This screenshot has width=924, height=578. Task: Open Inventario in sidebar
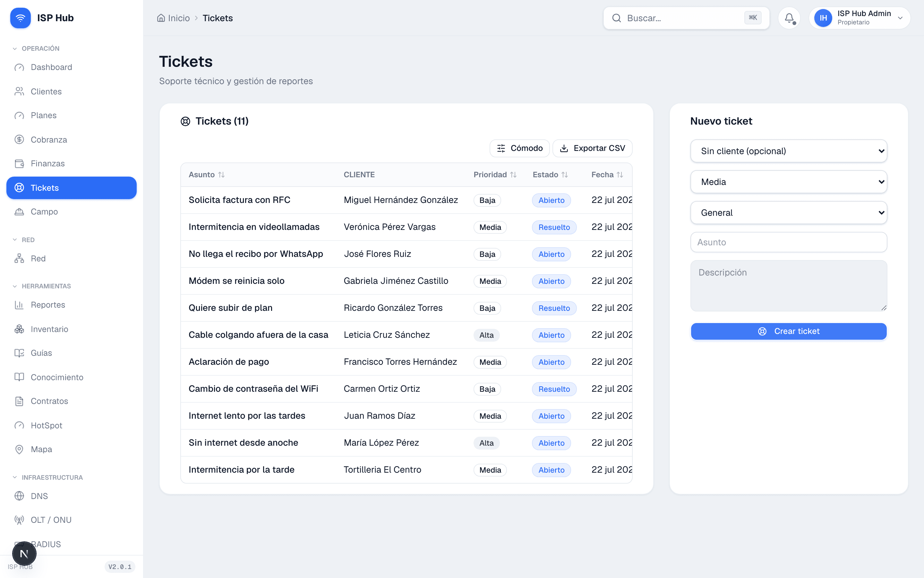[72, 329]
